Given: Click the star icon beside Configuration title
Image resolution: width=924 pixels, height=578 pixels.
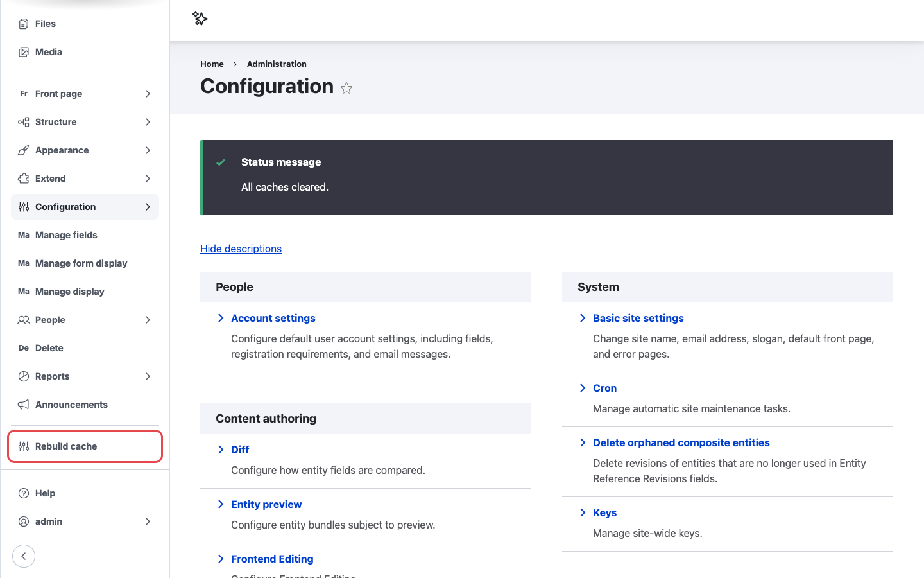Looking at the screenshot, I should coord(346,88).
